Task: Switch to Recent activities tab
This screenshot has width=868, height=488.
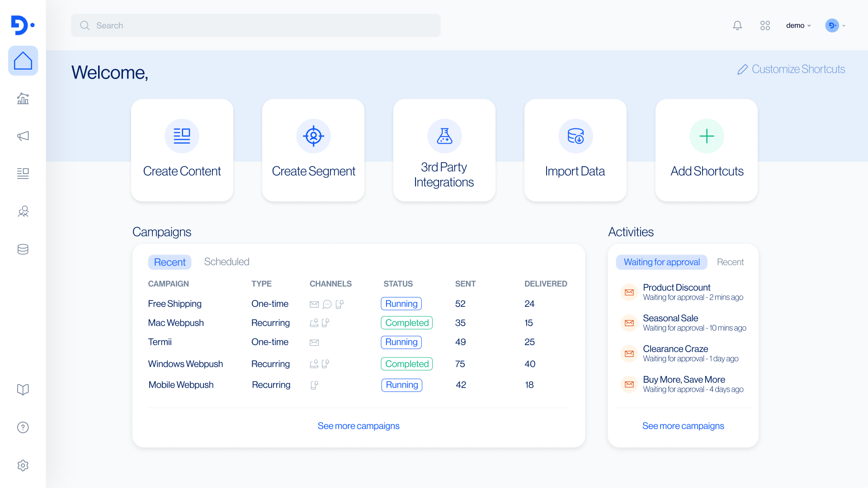Action: [x=730, y=262]
